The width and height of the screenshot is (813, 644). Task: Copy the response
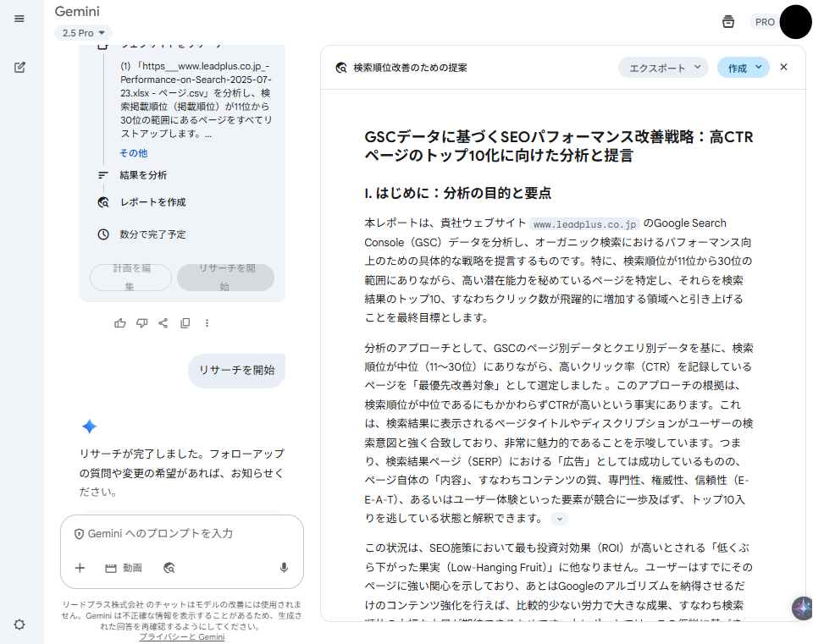tap(185, 323)
